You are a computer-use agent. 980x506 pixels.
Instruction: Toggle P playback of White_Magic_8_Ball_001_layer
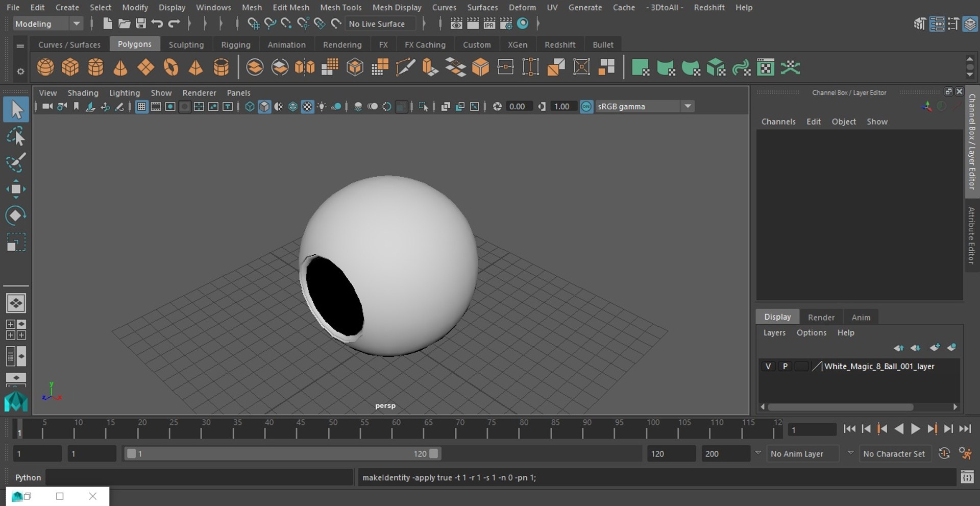pyautogui.click(x=785, y=366)
